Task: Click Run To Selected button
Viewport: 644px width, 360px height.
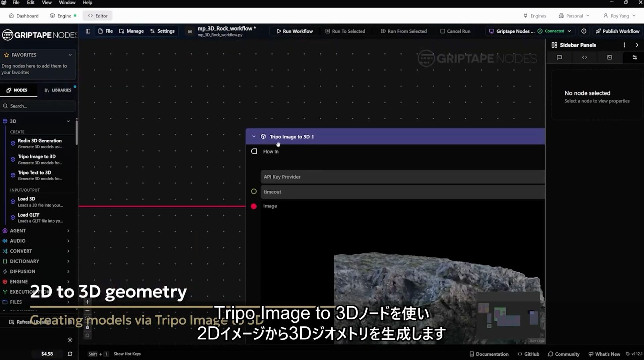Action: click(x=345, y=31)
